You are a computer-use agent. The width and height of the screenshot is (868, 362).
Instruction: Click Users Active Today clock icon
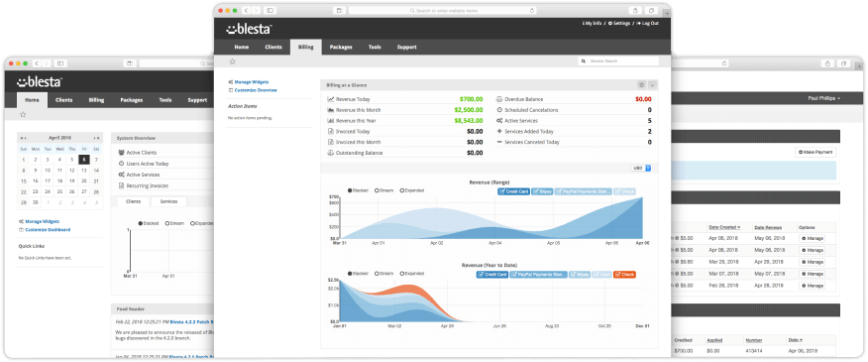pyautogui.click(x=121, y=164)
